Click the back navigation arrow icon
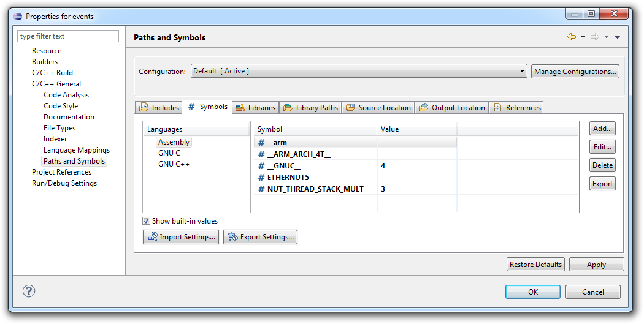The height and width of the screenshot is (324, 644). click(x=572, y=37)
